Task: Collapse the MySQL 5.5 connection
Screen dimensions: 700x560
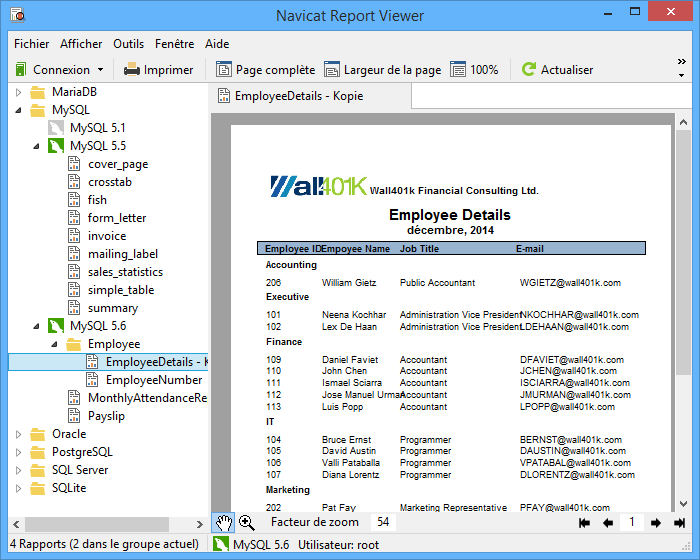Action: point(36,146)
